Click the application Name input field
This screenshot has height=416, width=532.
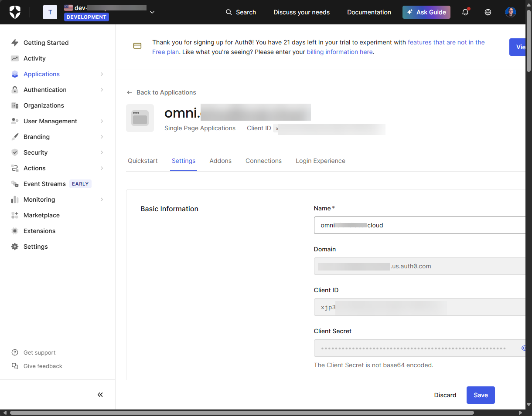[x=419, y=225]
